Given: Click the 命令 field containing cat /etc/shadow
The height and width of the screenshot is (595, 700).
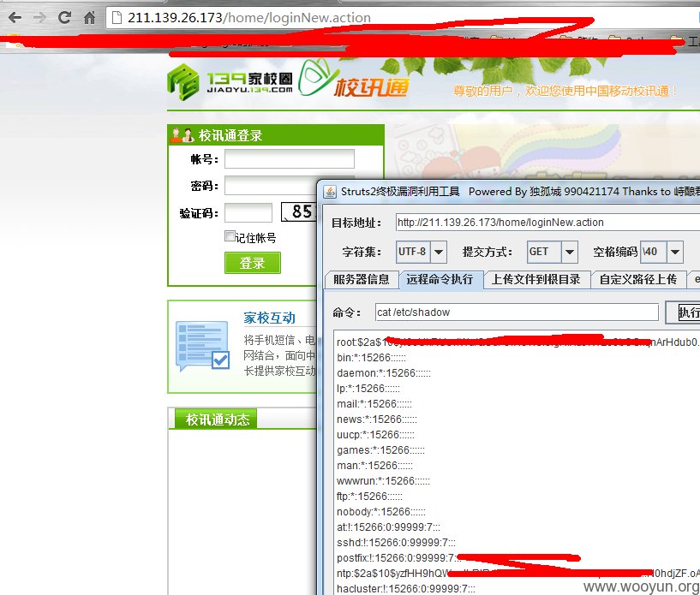Looking at the screenshot, I should 517,312.
